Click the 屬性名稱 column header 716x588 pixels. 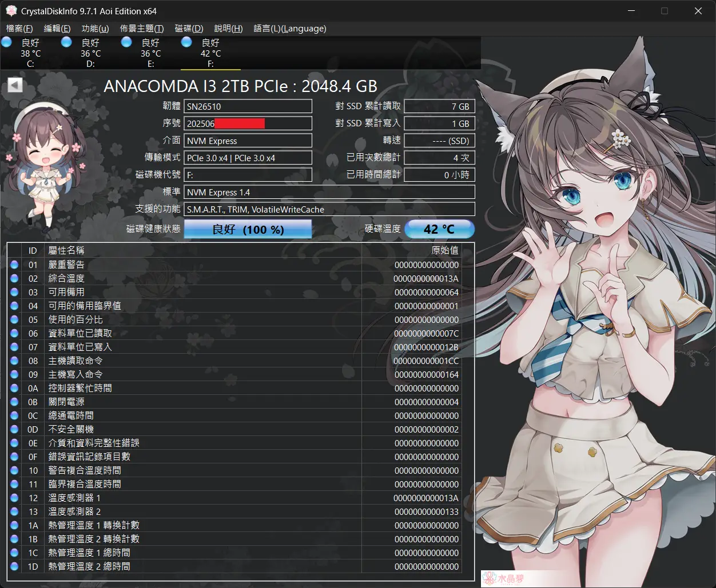click(x=203, y=250)
